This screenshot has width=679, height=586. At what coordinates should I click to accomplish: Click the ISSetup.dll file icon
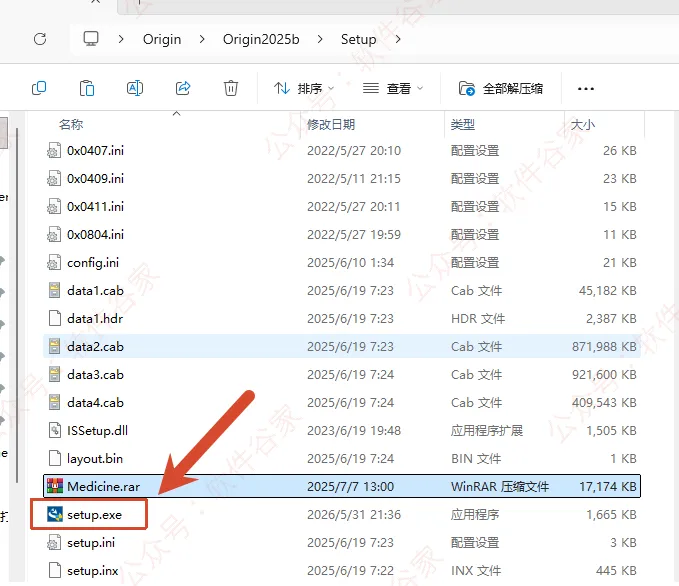click(55, 431)
